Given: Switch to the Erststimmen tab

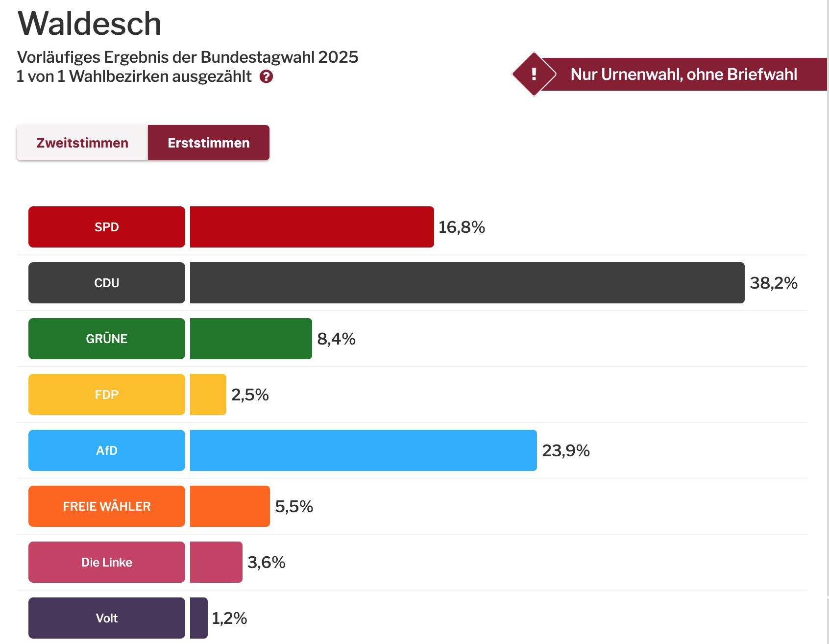Looking at the screenshot, I should [x=208, y=143].
